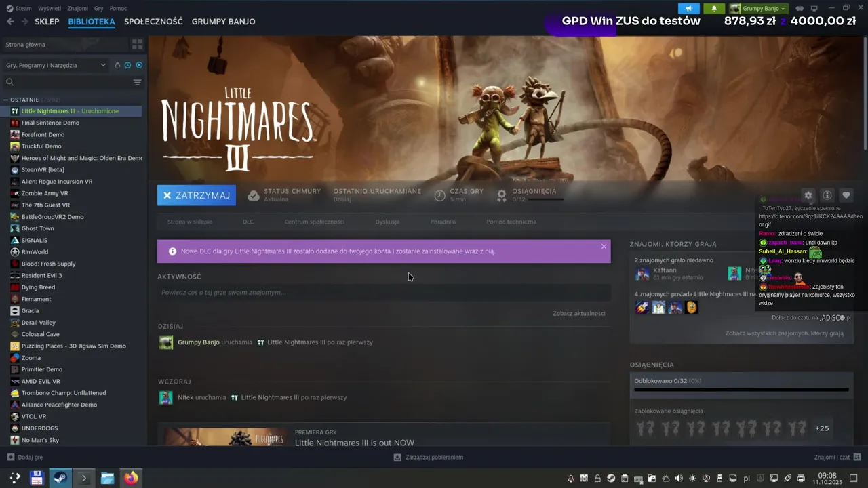The width and height of the screenshot is (868, 488).
Task: Open Znajomi i czat panel
Action: coord(837,457)
